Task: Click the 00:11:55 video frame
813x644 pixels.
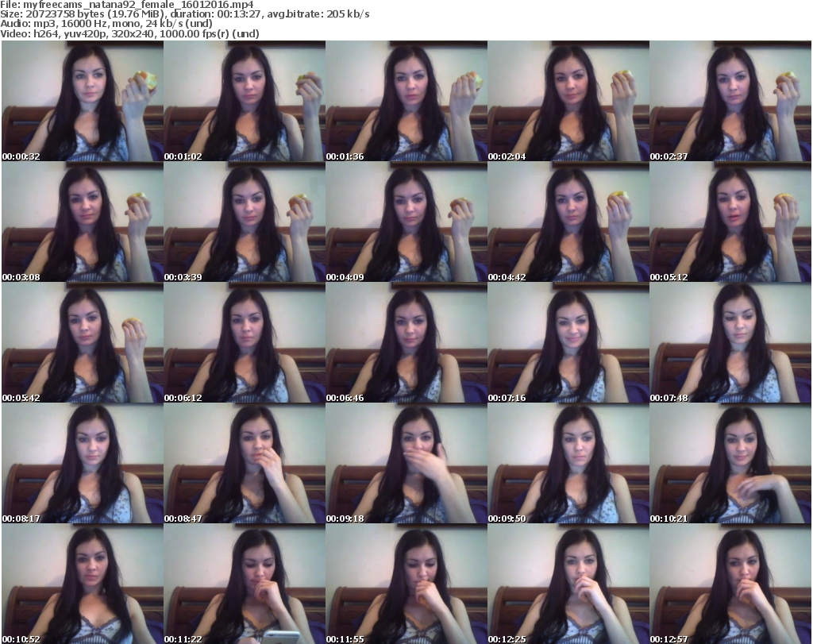Action: (406, 584)
